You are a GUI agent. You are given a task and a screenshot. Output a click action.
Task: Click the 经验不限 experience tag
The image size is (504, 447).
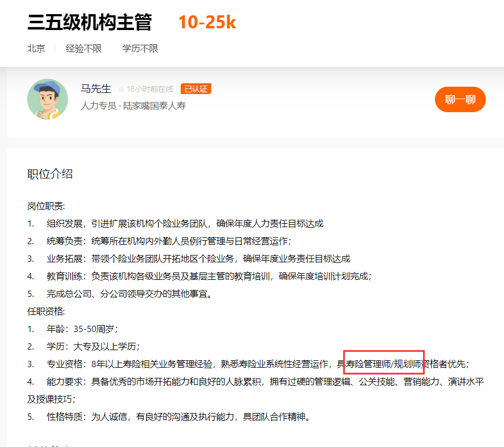84,49
